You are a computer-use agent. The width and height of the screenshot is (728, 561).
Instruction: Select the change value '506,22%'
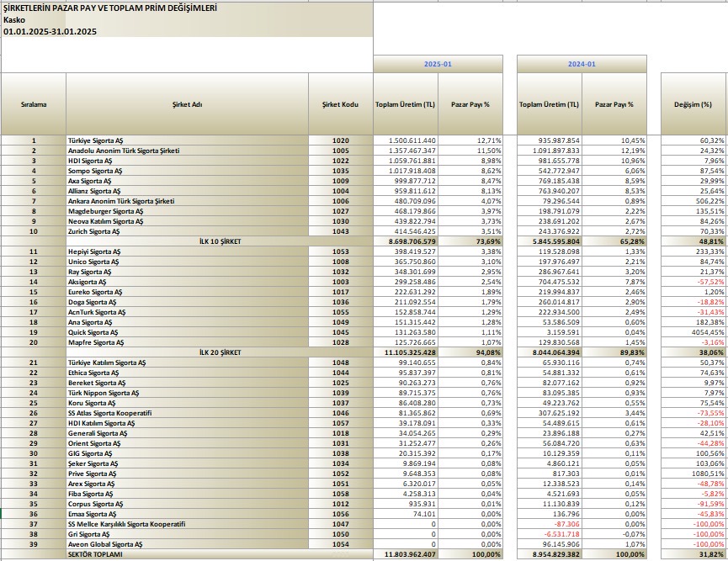click(710, 201)
